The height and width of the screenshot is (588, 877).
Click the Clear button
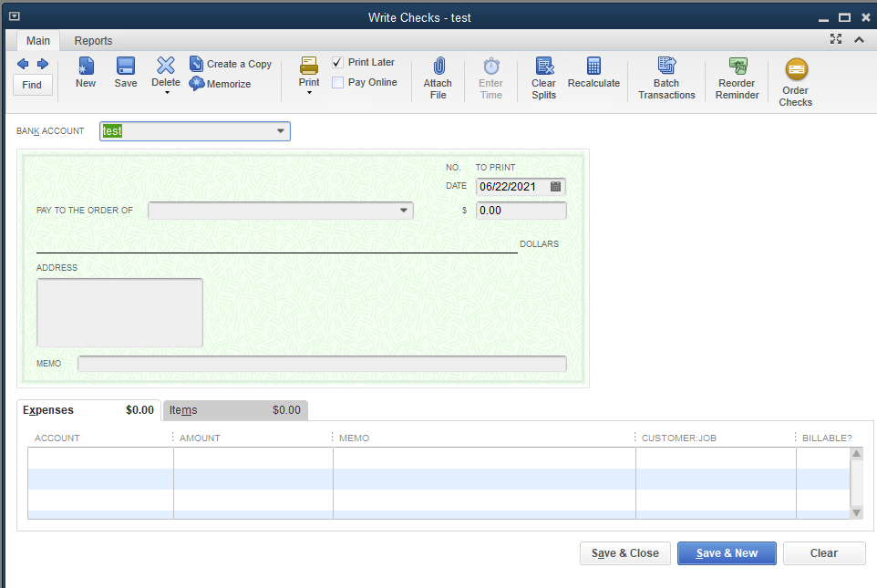click(x=824, y=553)
